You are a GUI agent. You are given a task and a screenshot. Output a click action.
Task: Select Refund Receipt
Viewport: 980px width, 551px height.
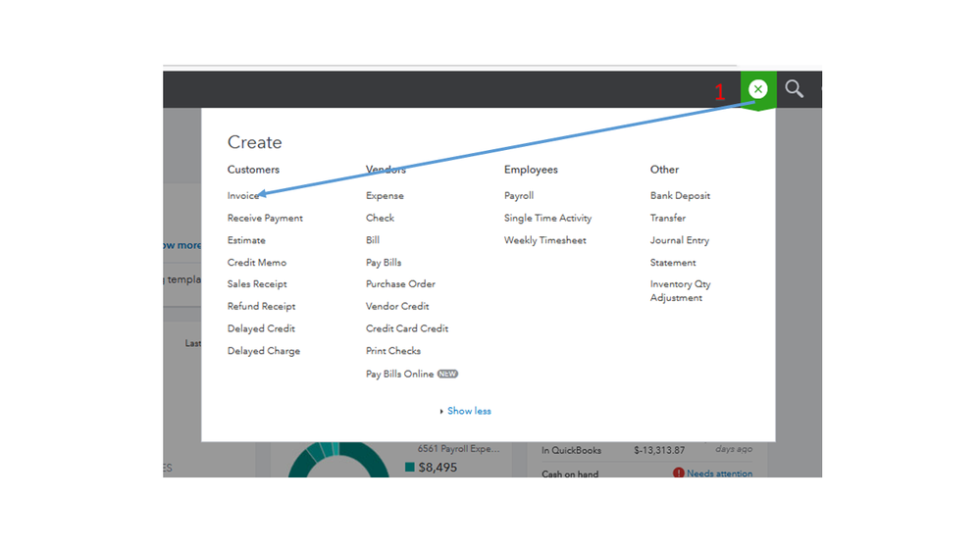(261, 306)
